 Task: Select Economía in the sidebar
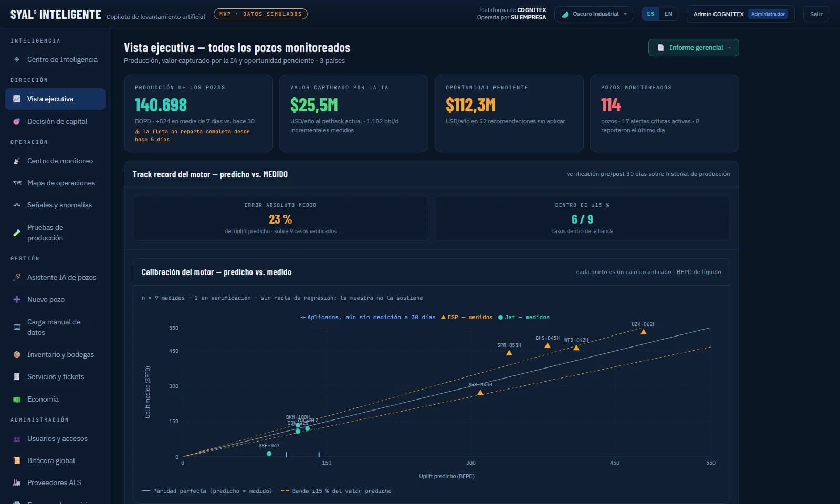point(55,399)
